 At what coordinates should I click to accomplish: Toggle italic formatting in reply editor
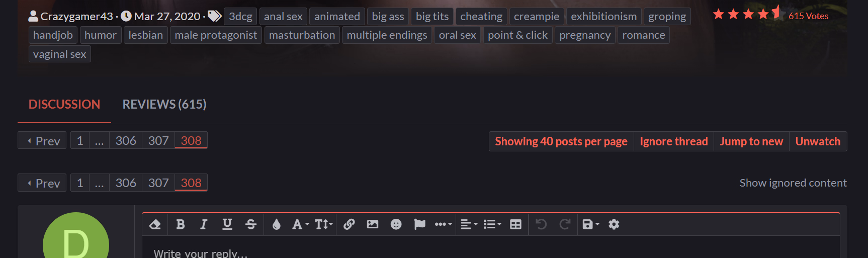click(x=204, y=224)
